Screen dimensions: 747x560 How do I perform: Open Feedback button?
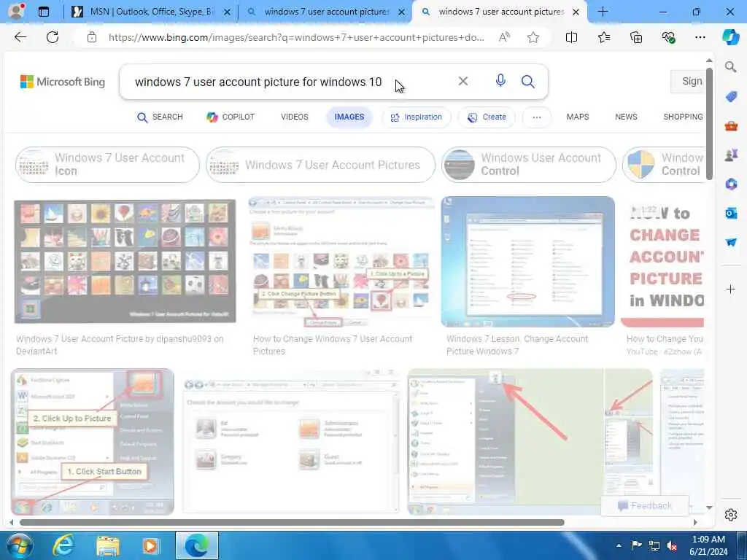click(x=645, y=506)
